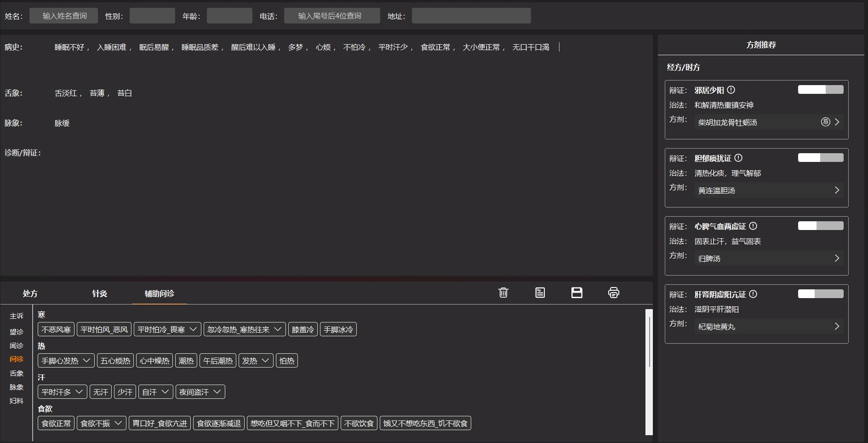Save the record with floppy icon

tap(577, 293)
